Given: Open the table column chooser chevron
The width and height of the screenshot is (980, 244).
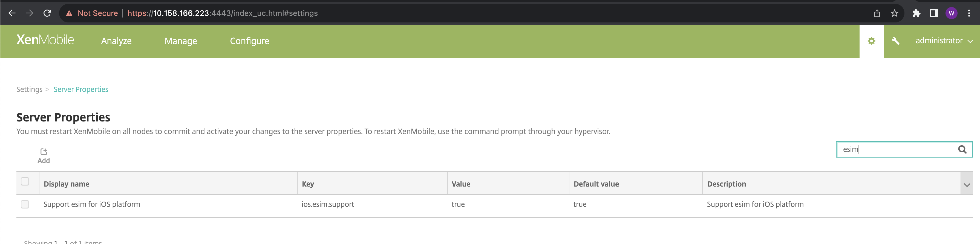Looking at the screenshot, I should click(x=967, y=185).
